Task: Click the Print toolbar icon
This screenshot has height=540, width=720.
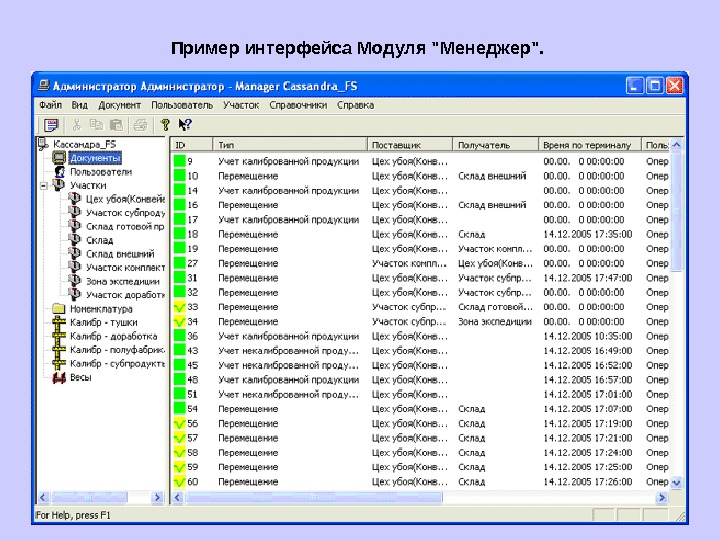Action: [x=140, y=124]
